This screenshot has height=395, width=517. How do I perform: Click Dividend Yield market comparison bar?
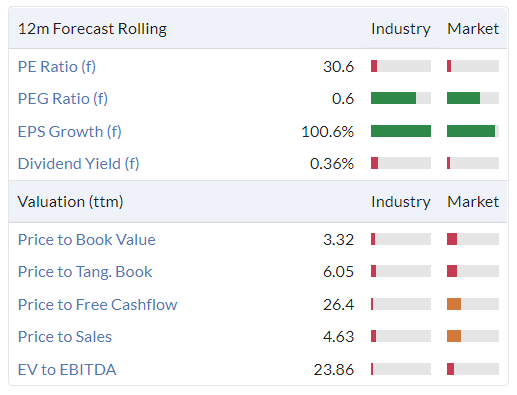coord(473,163)
